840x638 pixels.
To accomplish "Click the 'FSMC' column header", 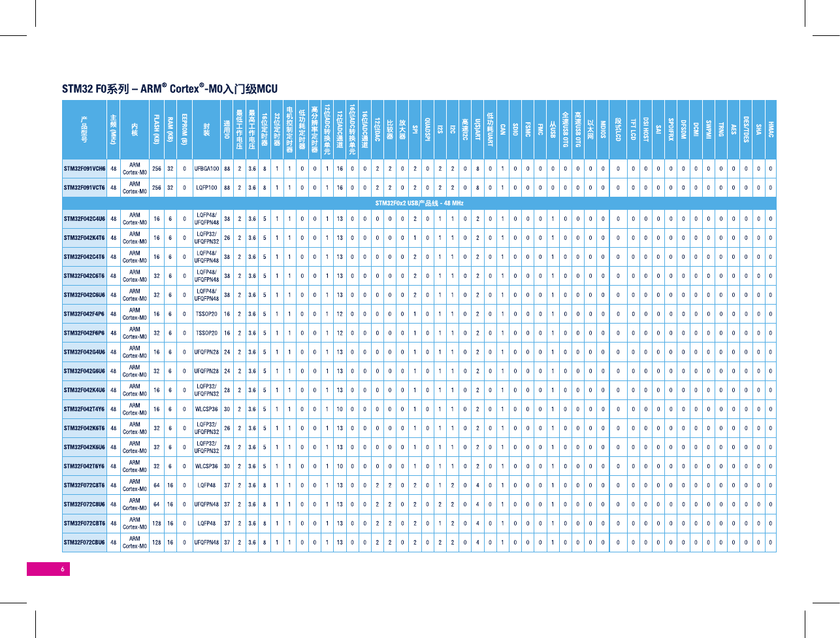I will (528, 129).
